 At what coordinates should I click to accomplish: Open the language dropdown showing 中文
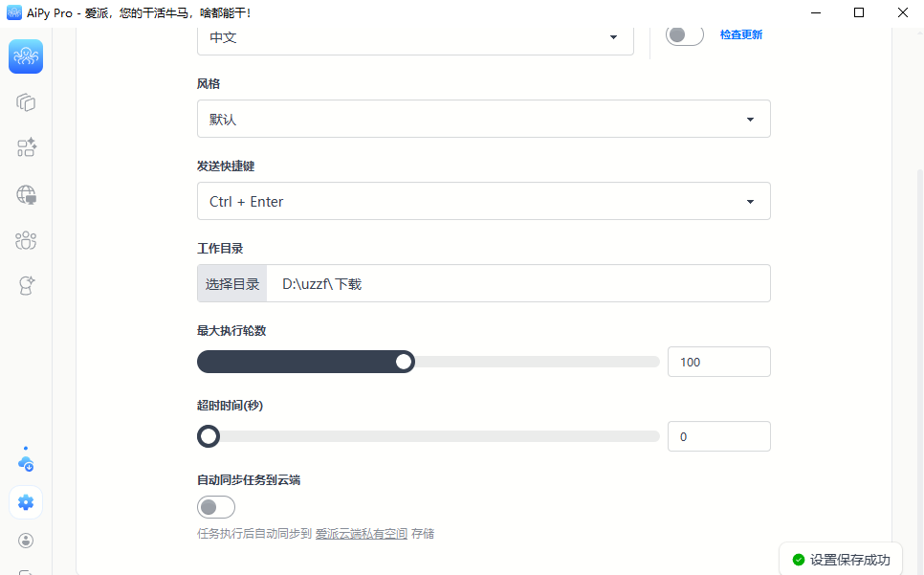coord(415,36)
